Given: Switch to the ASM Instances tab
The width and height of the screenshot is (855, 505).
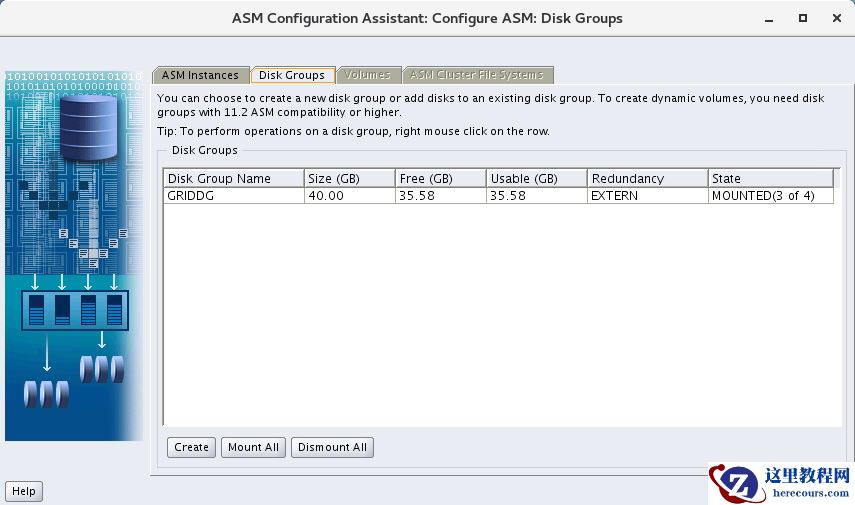Looking at the screenshot, I should point(200,75).
